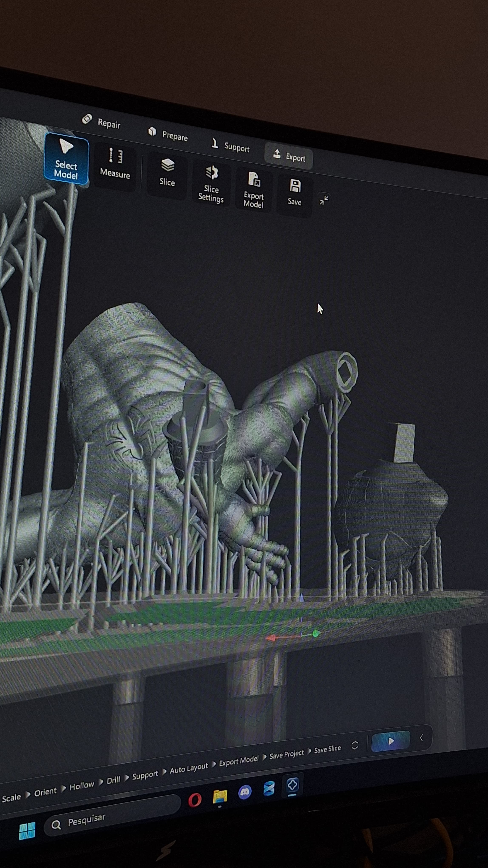
Task: Collapse the workflow bar with the left chevron
Action: click(421, 738)
